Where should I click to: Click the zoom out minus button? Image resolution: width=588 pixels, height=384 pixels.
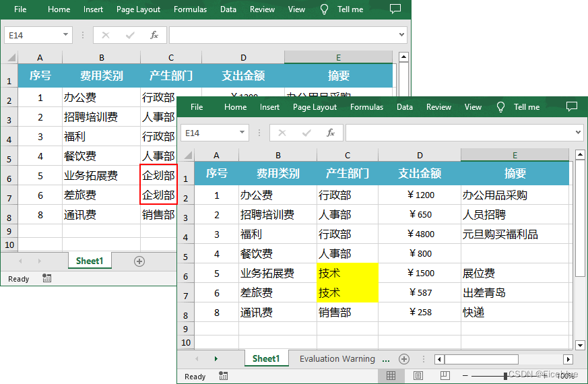coord(465,375)
